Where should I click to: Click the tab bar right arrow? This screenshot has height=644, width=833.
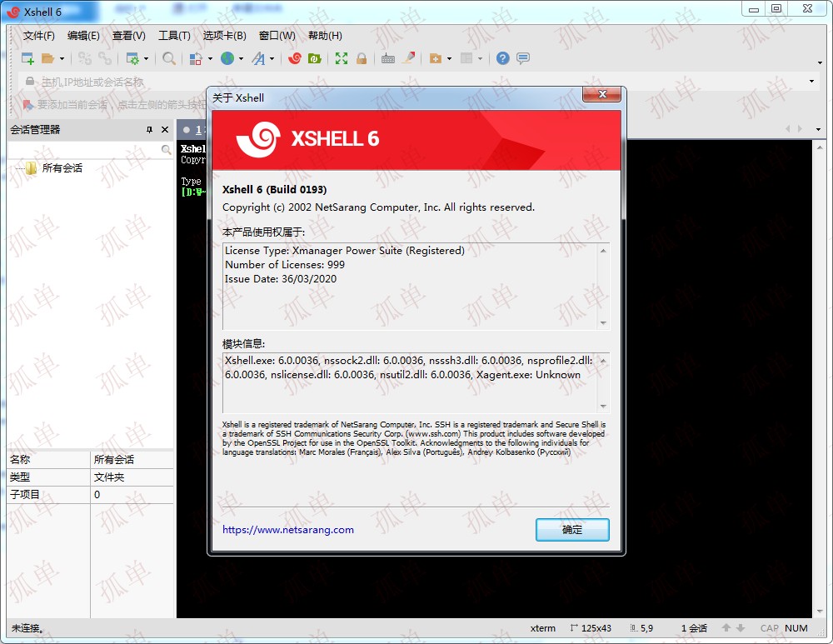pos(800,129)
